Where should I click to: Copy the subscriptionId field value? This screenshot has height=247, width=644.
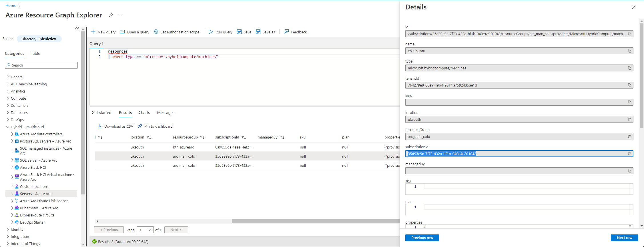(x=630, y=154)
